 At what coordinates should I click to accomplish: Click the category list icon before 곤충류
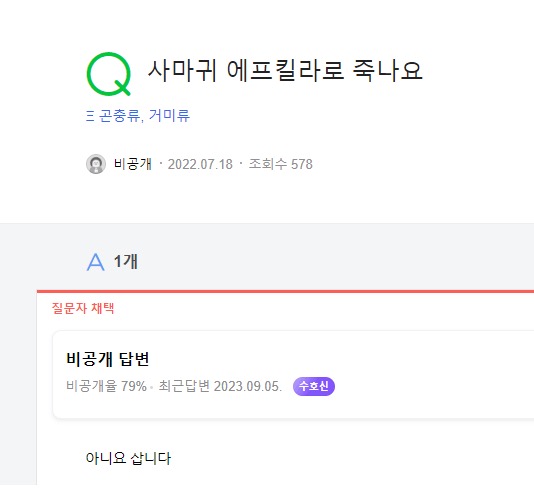click(x=90, y=116)
